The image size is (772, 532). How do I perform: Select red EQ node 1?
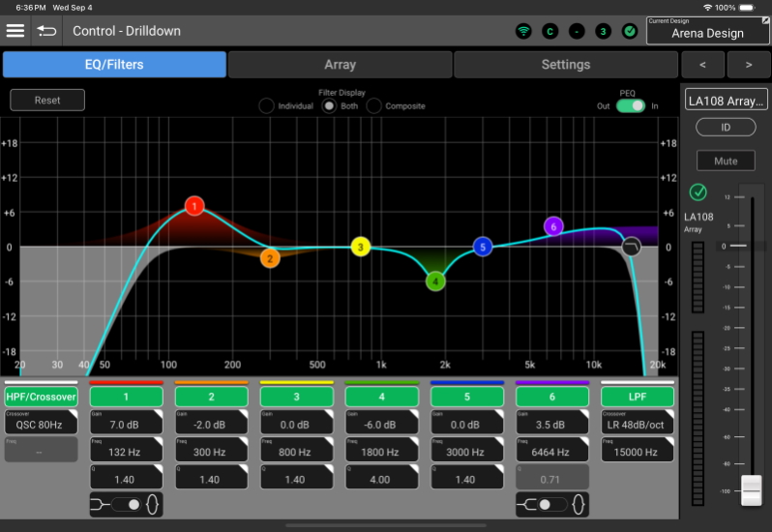pos(194,206)
